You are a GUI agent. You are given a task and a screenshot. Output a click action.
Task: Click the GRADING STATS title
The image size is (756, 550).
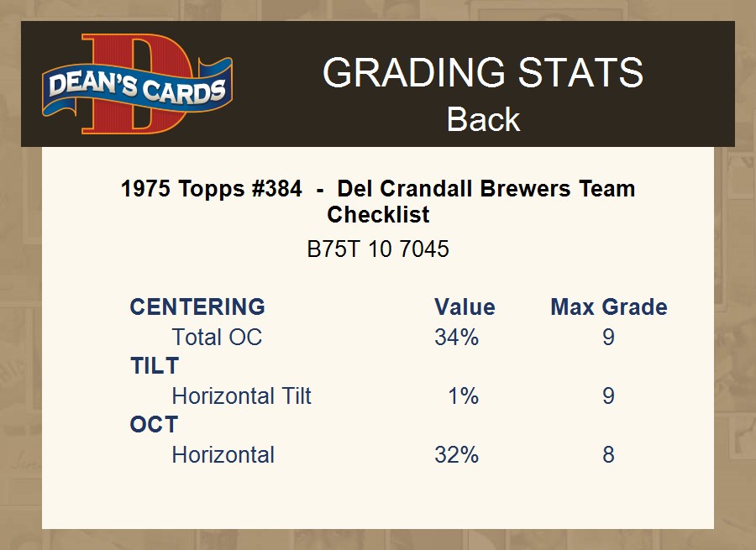(483, 73)
